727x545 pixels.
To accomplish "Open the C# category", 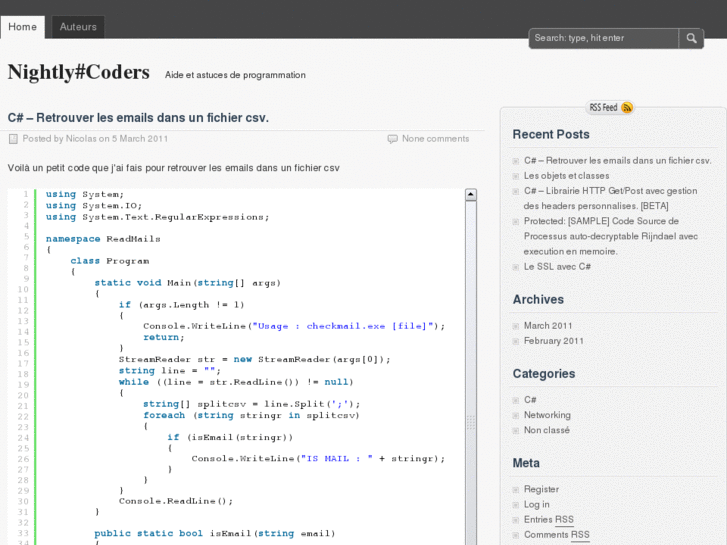I will click(530, 400).
